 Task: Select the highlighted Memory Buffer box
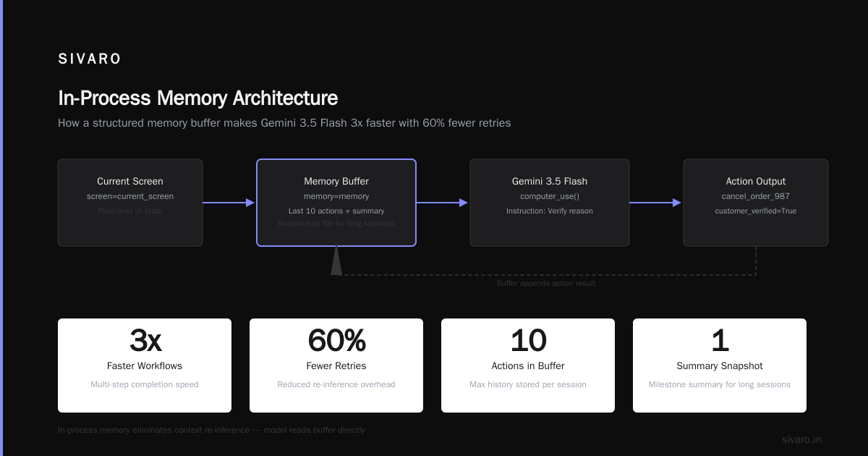[x=336, y=203]
